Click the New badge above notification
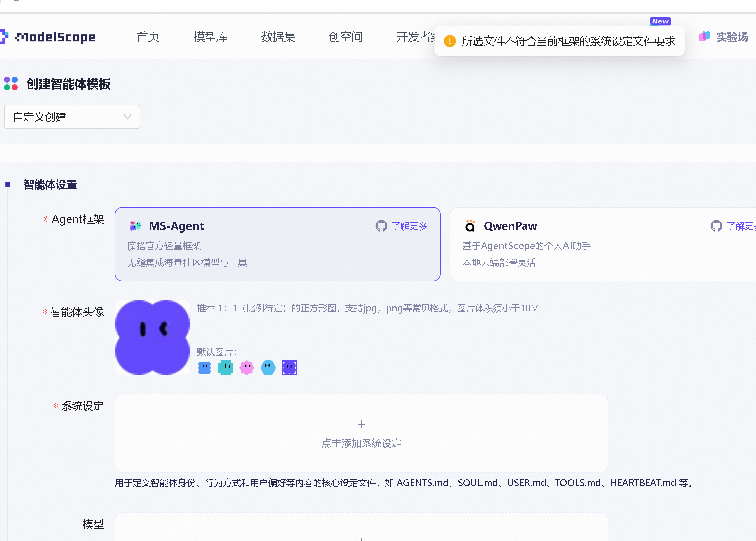Viewport: 756px width, 541px height. pyautogui.click(x=660, y=21)
